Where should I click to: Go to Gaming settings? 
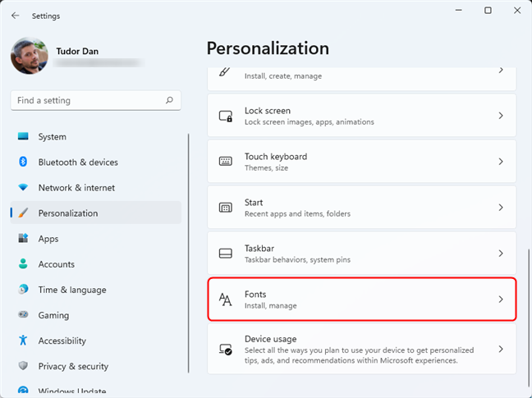(96, 315)
